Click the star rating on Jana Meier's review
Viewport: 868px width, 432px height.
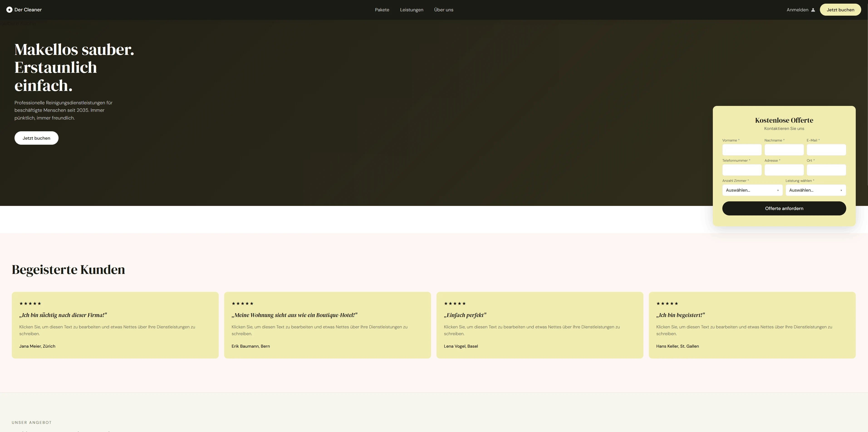point(30,303)
